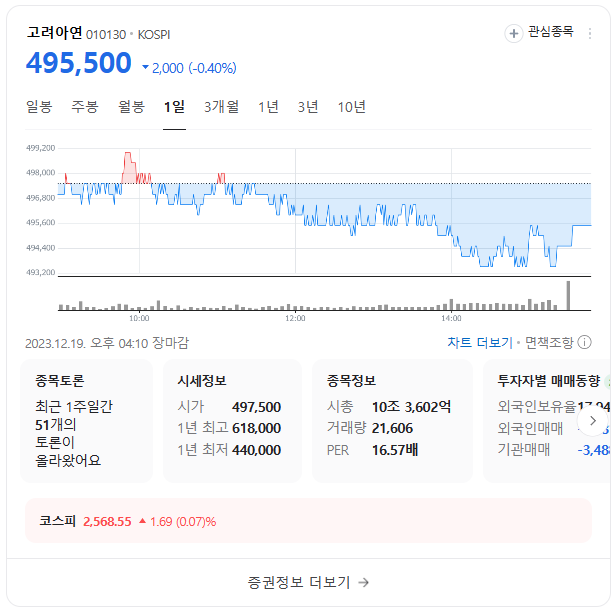Click the current price 495,500
Image resolution: width=613 pixels, height=614 pixels.
79,63
